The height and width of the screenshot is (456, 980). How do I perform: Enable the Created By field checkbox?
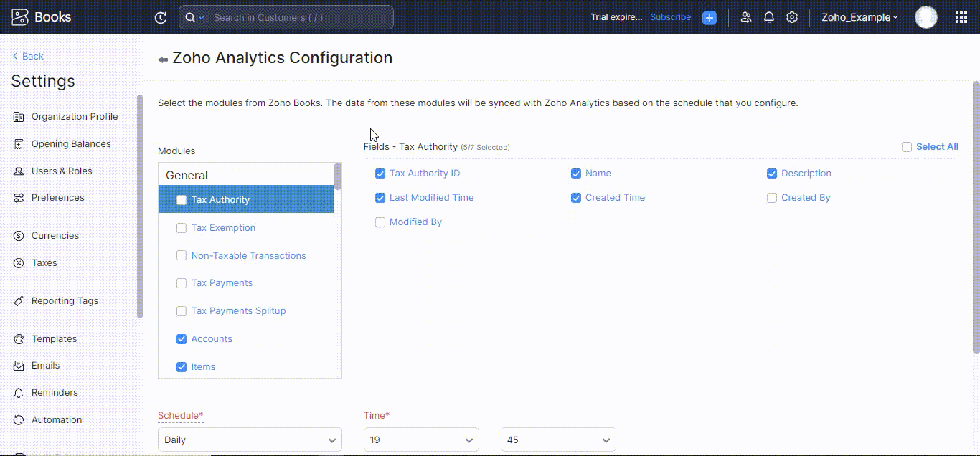[x=771, y=197]
